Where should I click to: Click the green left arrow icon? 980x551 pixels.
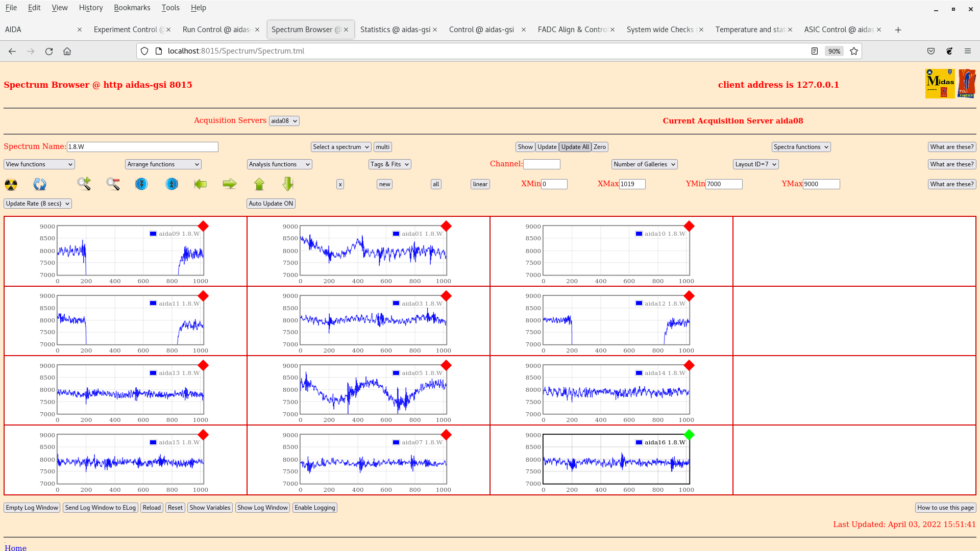[201, 184]
